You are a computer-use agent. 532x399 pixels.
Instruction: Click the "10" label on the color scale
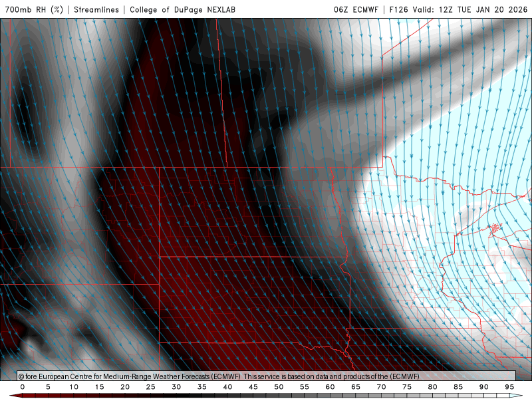point(74,387)
